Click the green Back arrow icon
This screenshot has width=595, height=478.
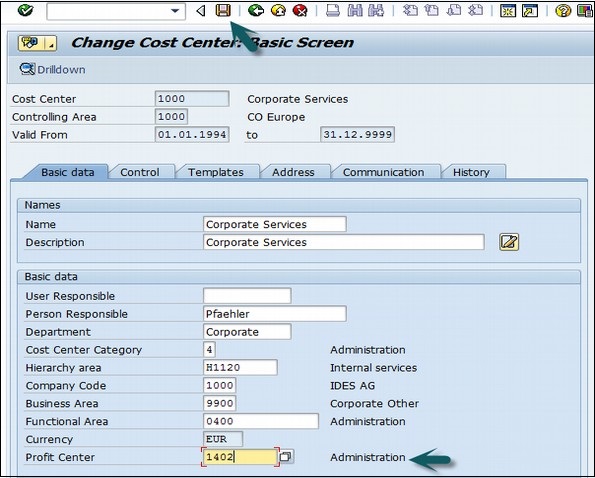coord(256,11)
